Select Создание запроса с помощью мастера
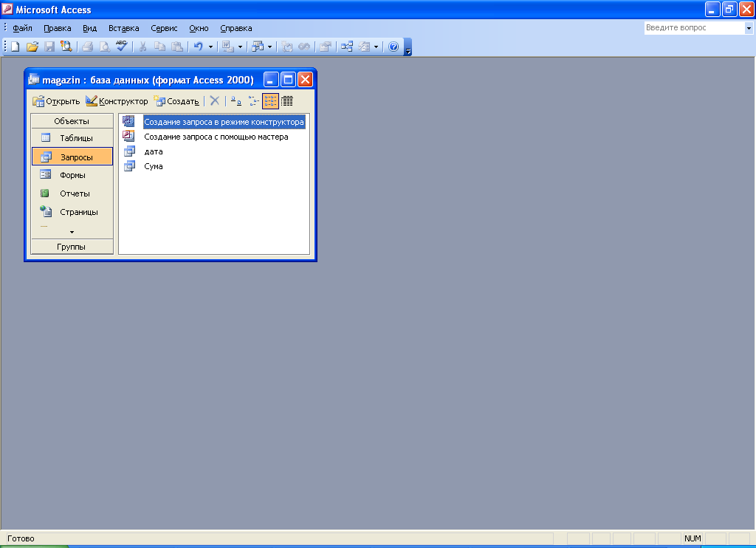Image resolution: width=756 pixels, height=548 pixels. coord(216,137)
